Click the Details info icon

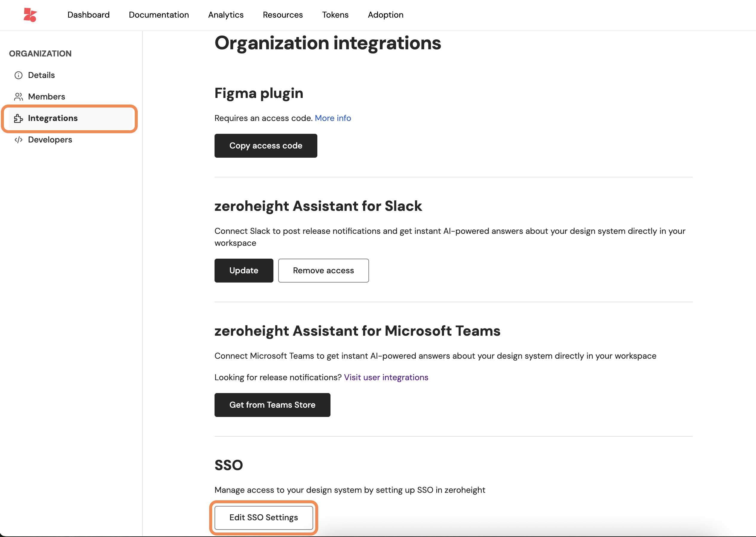[19, 75]
